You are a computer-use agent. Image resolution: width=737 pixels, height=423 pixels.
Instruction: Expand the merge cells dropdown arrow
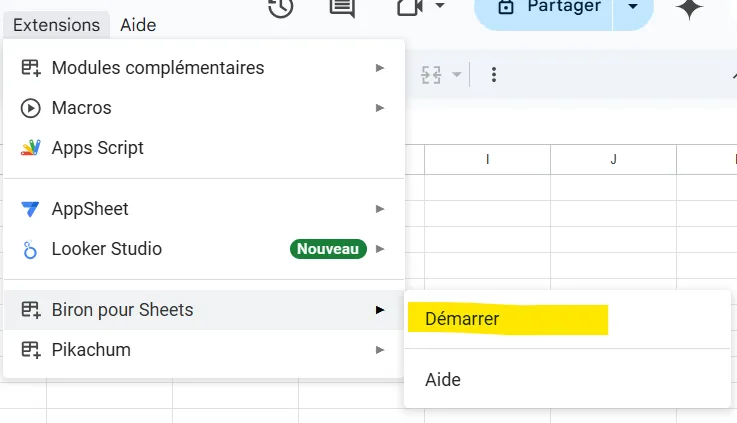(456, 75)
